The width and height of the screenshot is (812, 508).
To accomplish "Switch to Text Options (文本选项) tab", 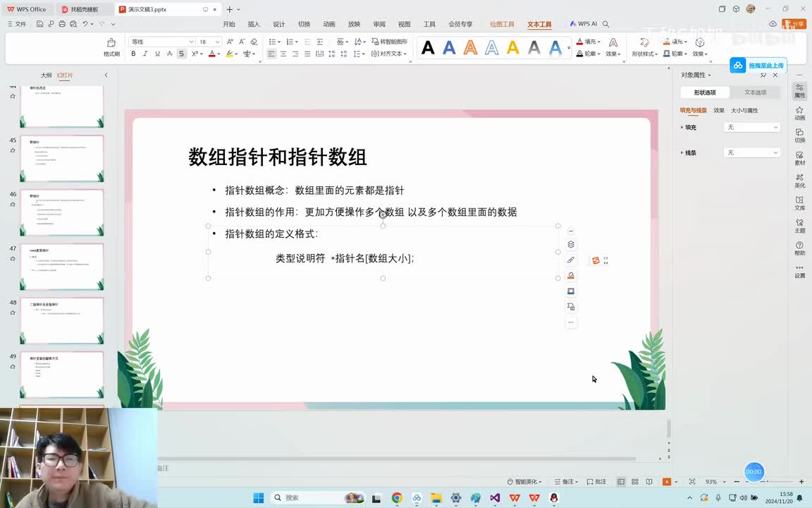I will [755, 92].
